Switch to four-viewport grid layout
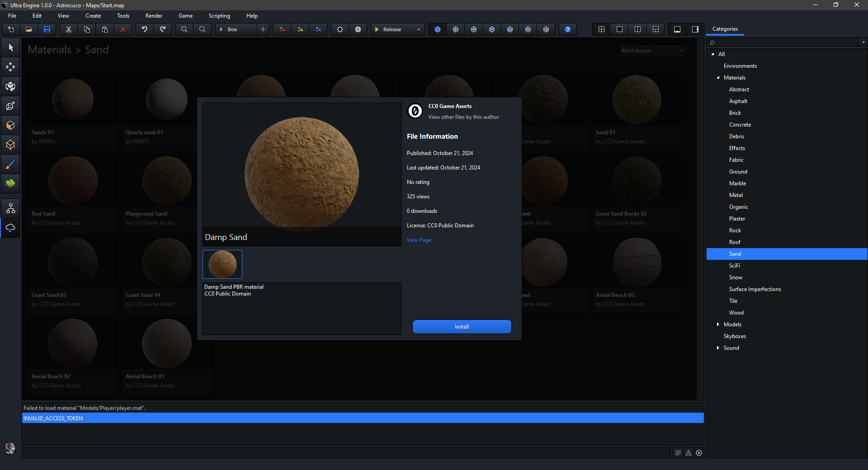Screen dimensions: 868x470 [x=601, y=29]
